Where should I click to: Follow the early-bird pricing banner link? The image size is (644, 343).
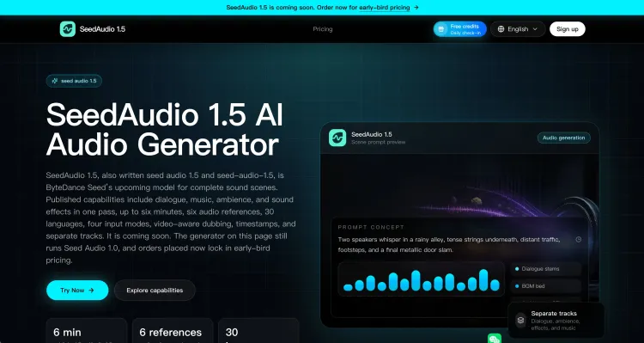(x=385, y=8)
